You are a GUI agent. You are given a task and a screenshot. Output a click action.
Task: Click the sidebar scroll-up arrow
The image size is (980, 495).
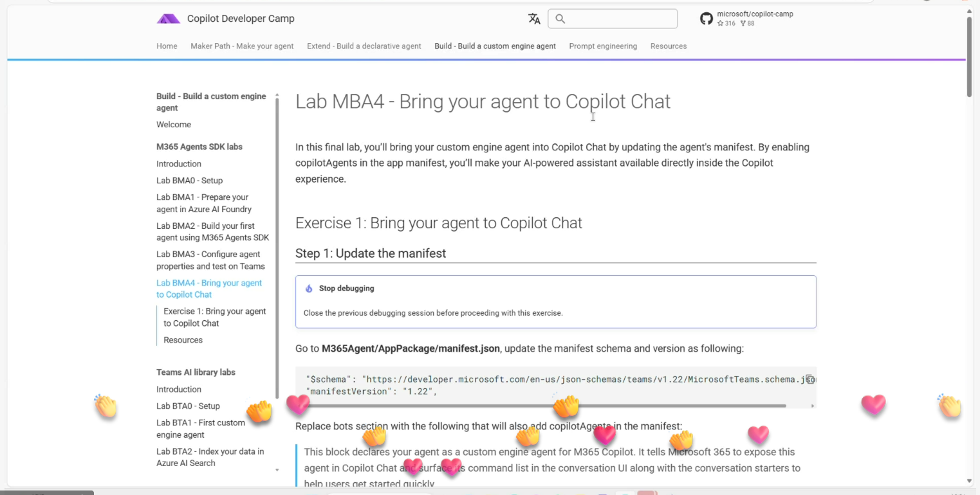pyautogui.click(x=277, y=95)
